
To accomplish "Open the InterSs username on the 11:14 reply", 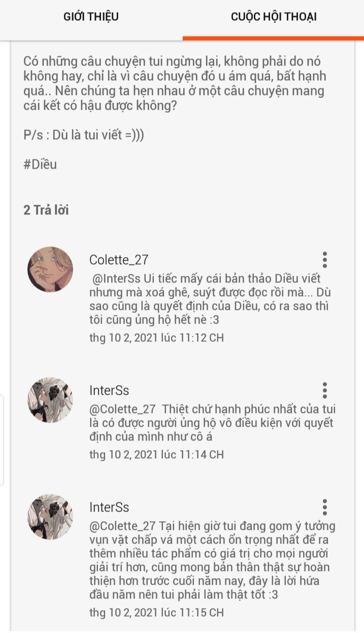I will pos(109,391).
